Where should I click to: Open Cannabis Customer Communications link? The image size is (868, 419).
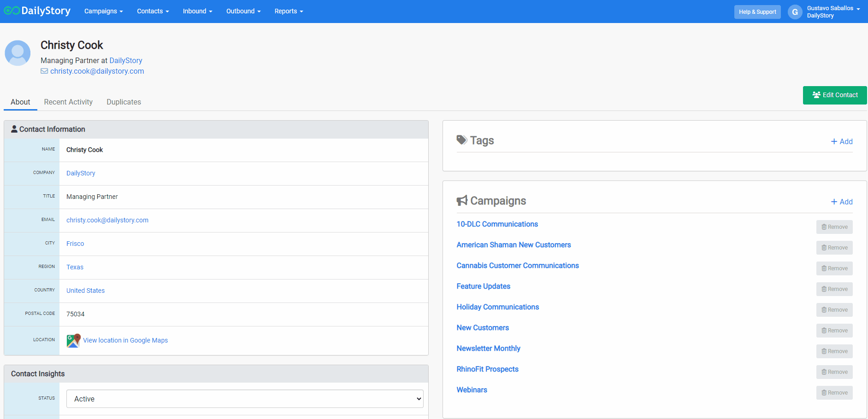pyautogui.click(x=518, y=266)
